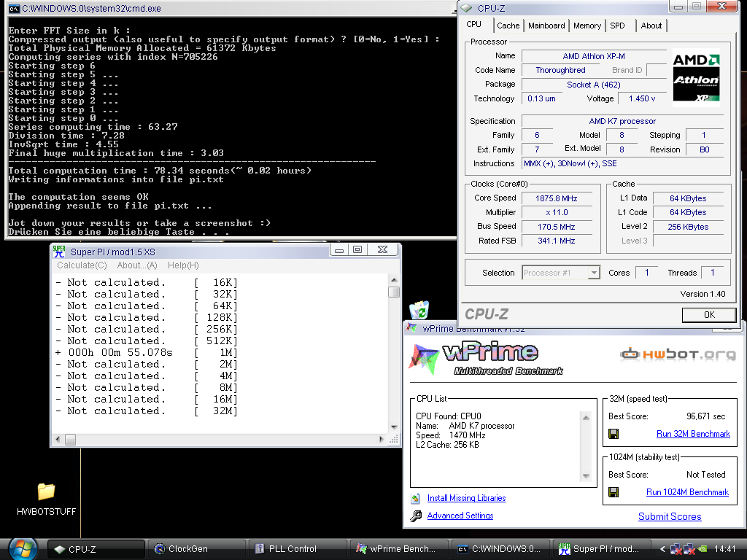Screen dimensions: 747x560
Task: Click the Install Missing Libraries icon
Action: [x=415, y=498]
